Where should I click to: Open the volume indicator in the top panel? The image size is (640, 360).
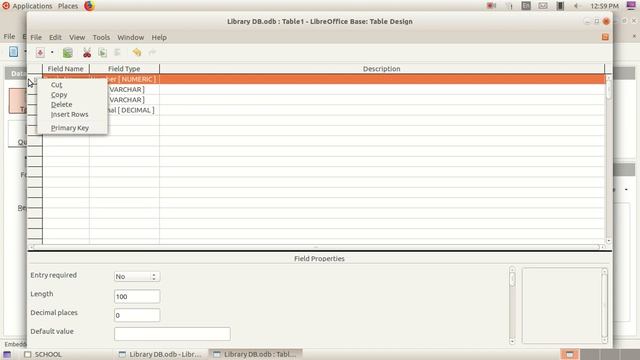(x=576, y=6)
